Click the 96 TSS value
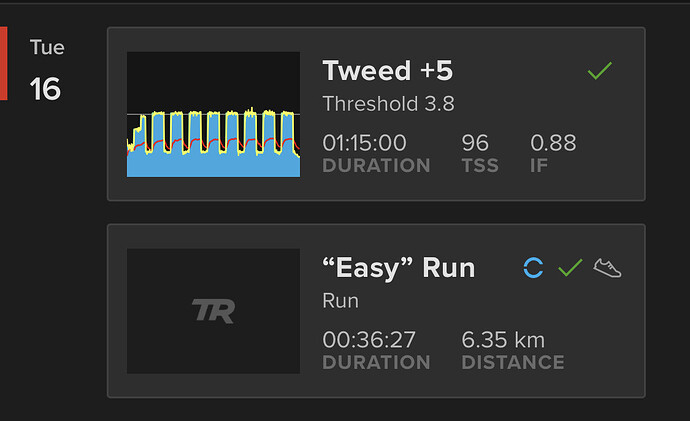Viewport: 690px width, 421px height. (475, 143)
